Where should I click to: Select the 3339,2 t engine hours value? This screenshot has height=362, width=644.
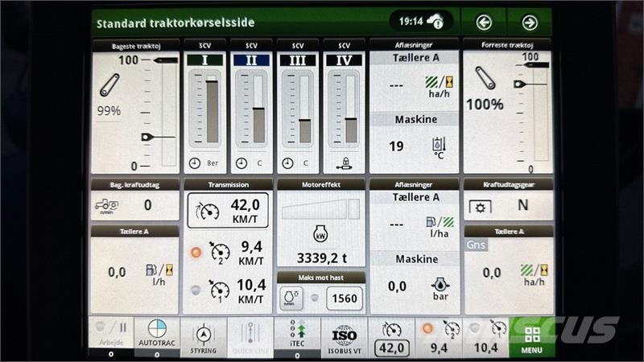coord(321,258)
